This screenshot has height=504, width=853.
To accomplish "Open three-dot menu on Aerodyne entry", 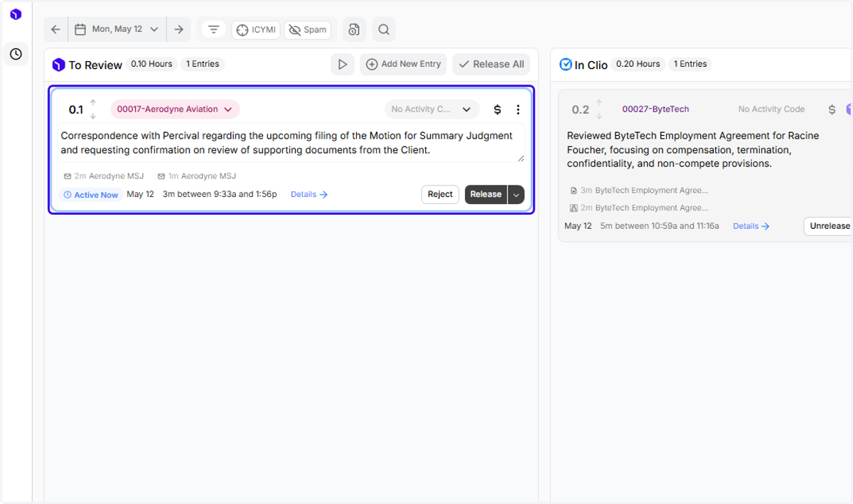I will [518, 109].
